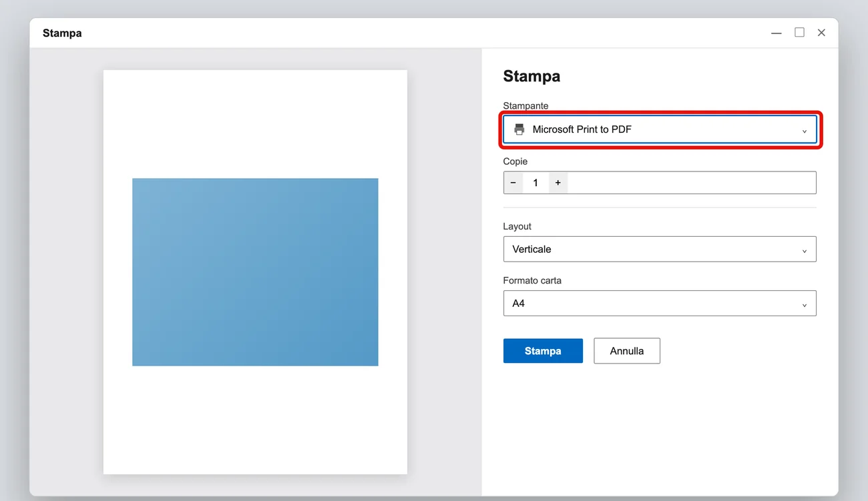
Task: Click the Layout label text
Action: [517, 226]
